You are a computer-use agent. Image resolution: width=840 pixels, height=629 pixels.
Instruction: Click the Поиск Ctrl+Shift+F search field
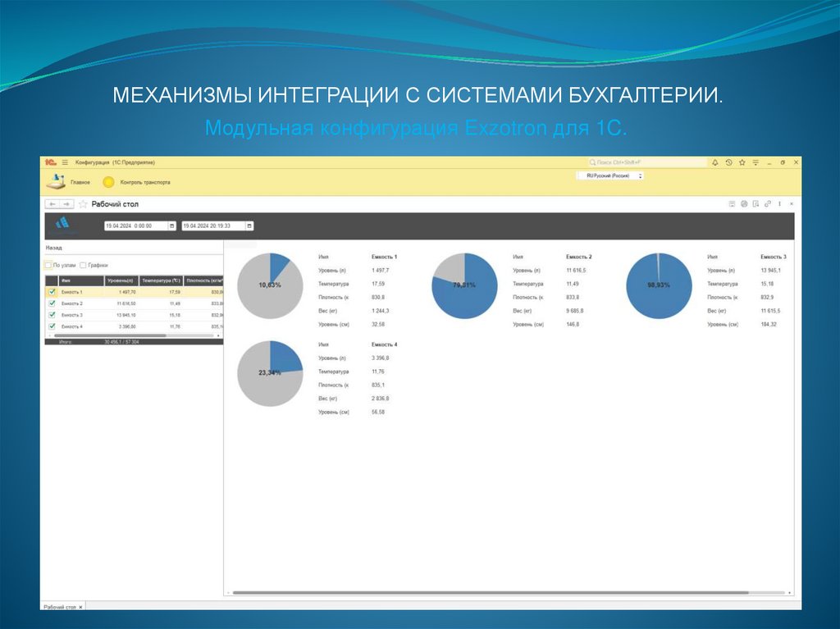(x=646, y=162)
